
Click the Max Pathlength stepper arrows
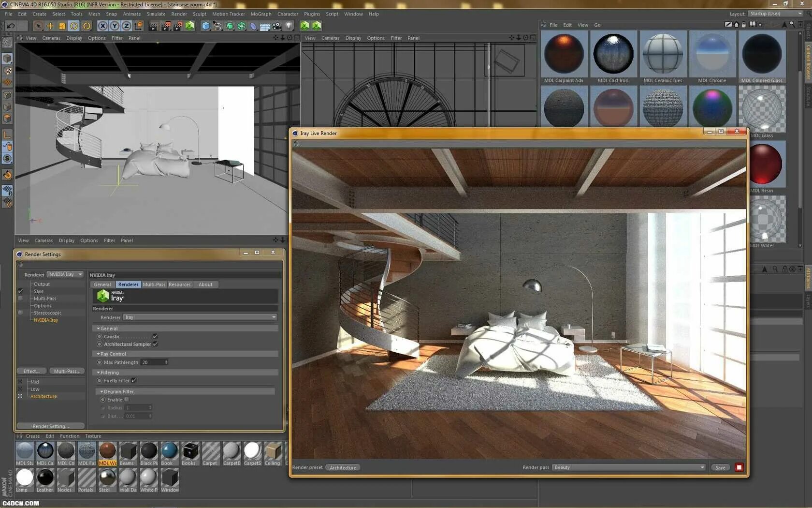click(166, 362)
